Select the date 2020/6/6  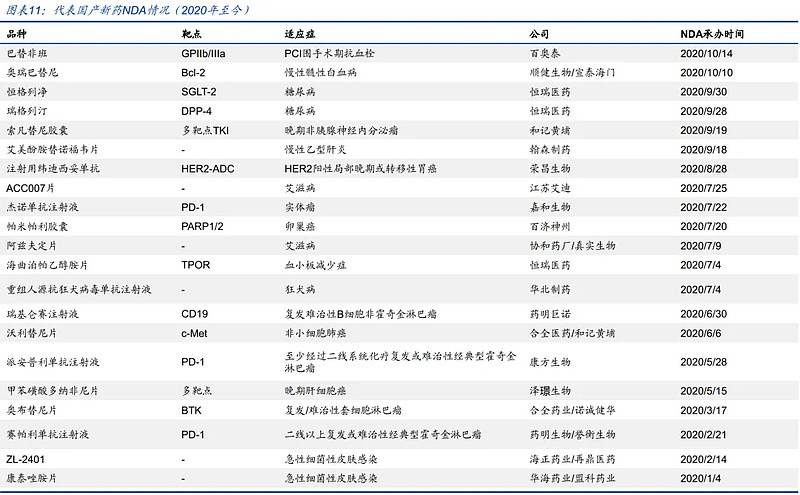701,334
